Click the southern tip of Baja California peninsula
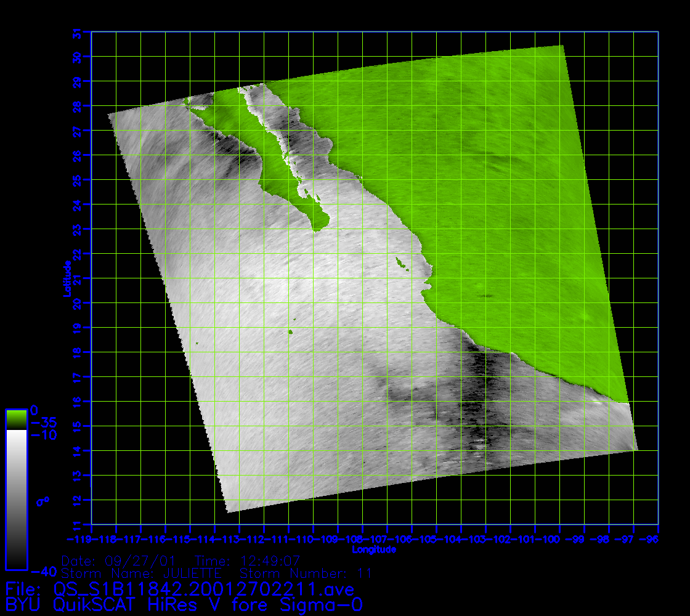 318,227
